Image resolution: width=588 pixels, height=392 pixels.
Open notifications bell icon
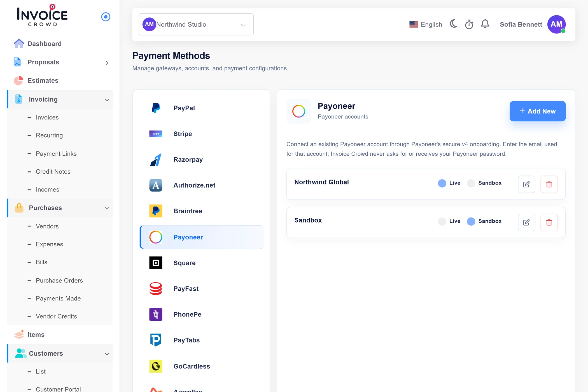(x=485, y=24)
